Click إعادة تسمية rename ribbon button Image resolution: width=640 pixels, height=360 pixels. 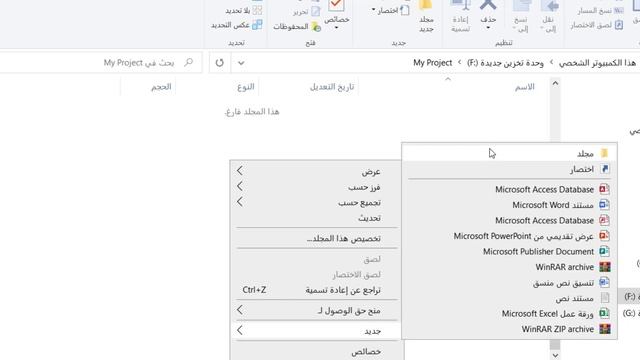[x=460, y=16]
